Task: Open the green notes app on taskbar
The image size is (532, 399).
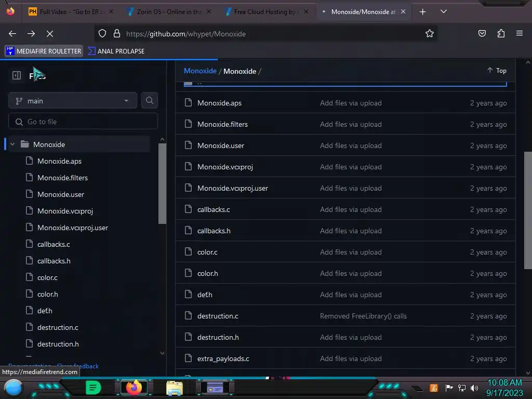Action: click(x=93, y=388)
